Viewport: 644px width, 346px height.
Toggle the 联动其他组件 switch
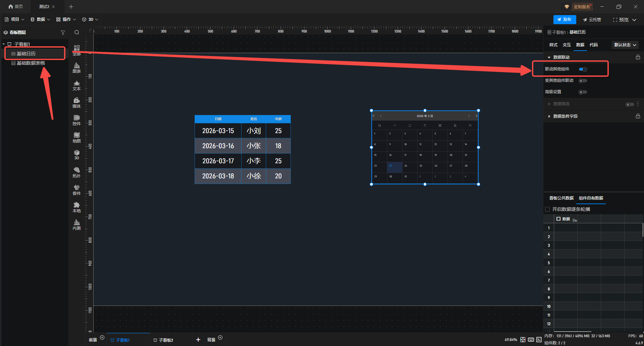pyautogui.click(x=583, y=69)
